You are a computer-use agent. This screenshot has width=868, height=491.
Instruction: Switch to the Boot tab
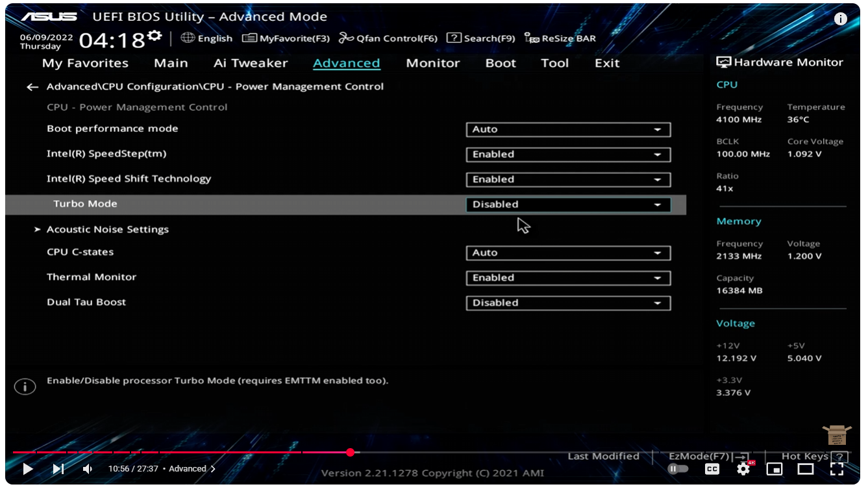pyautogui.click(x=501, y=63)
